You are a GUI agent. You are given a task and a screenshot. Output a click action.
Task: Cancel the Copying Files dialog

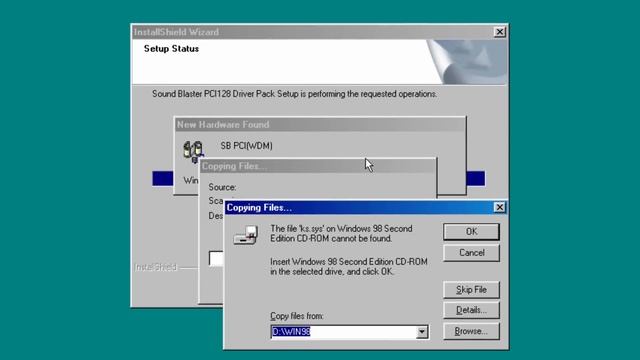point(471,253)
